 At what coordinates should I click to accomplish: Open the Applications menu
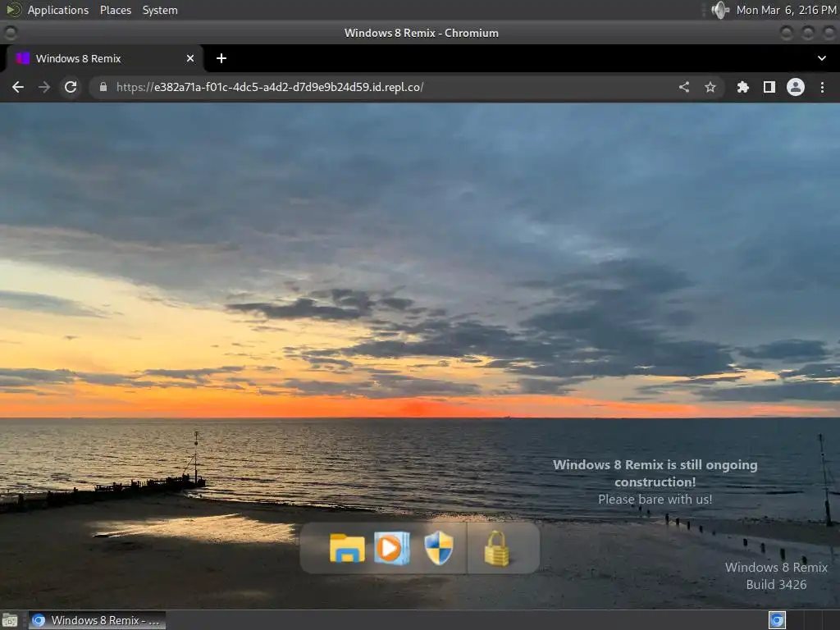(x=58, y=10)
